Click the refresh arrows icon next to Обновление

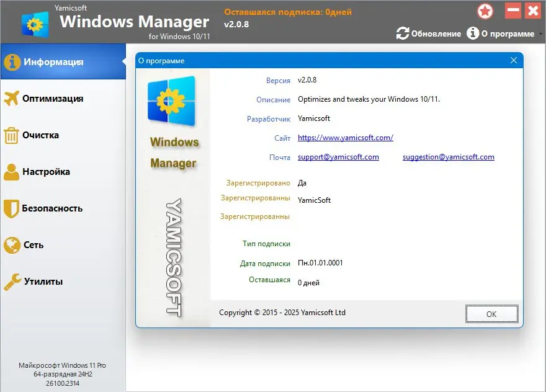(x=403, y=33)
